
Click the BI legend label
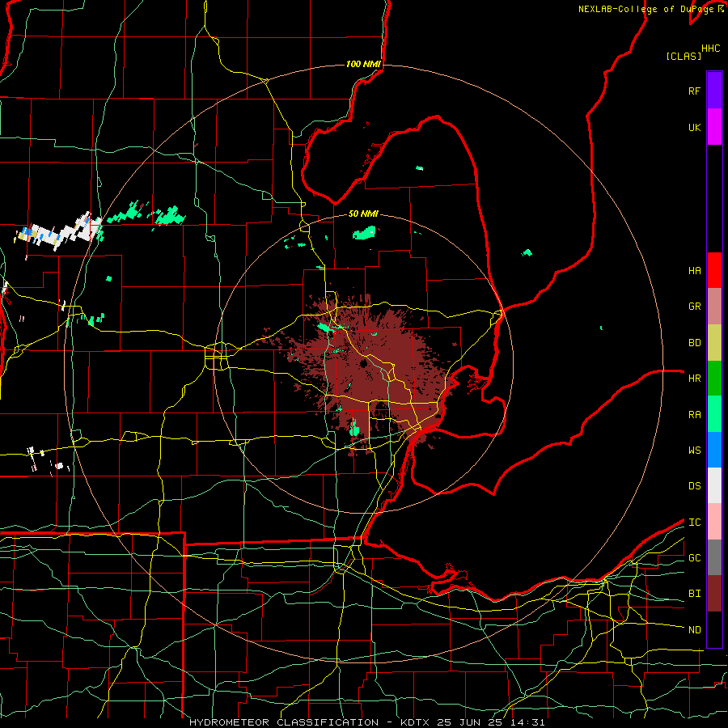pyautogui.click(x=694, y=594)
